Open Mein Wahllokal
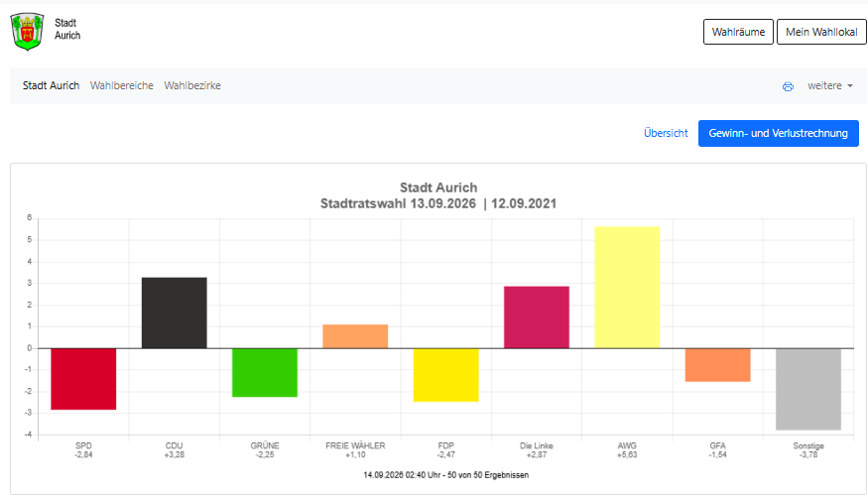This screenshot has height=499, width=868. click(x=821, y=32)
